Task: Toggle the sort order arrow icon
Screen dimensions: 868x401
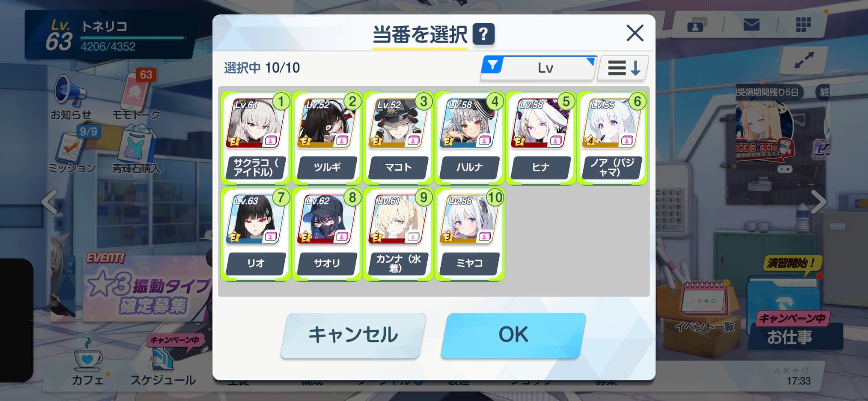Action: (623, 68)
